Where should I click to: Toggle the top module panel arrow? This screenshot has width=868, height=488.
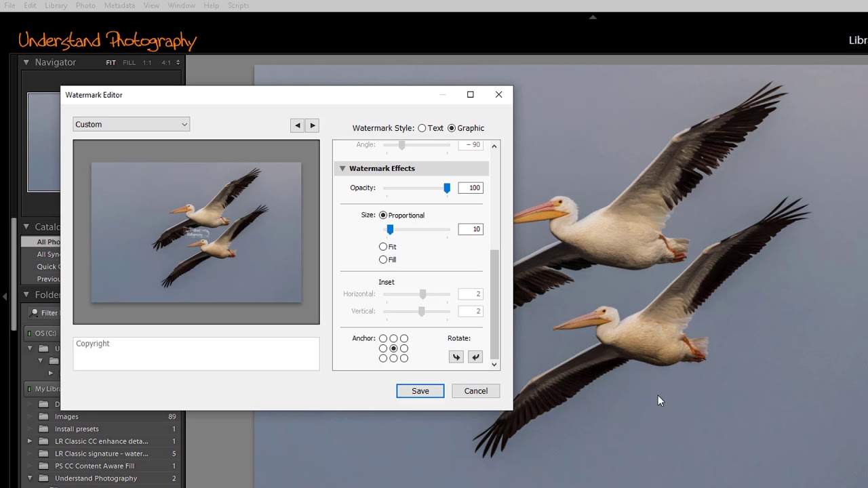pyautogui.click(x=593, y=18)
